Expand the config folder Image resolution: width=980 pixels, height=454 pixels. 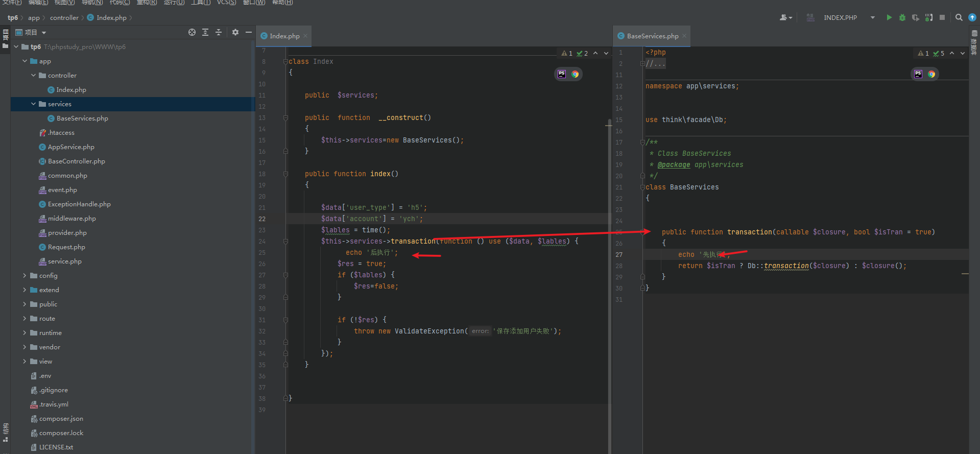click(x=25, y=276)
